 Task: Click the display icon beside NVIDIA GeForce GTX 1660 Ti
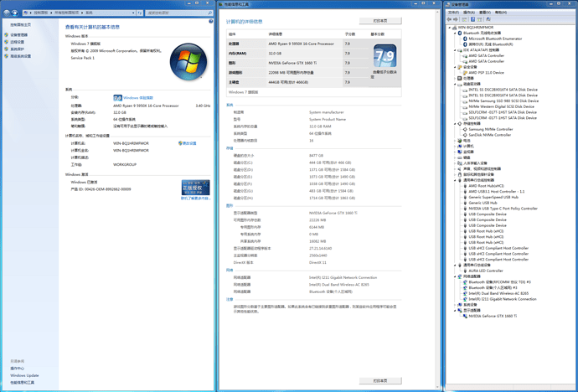465,316
